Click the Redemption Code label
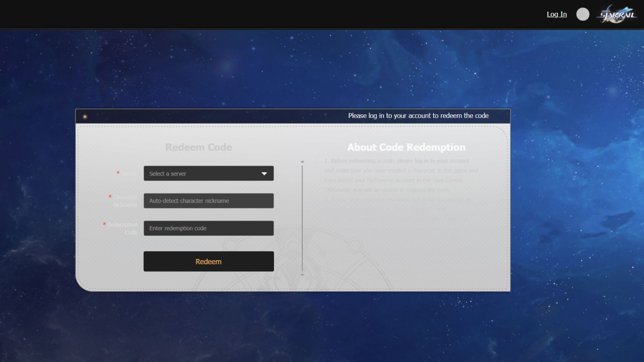This screenshot has height=362, width=644. click(x=122, y=228)
